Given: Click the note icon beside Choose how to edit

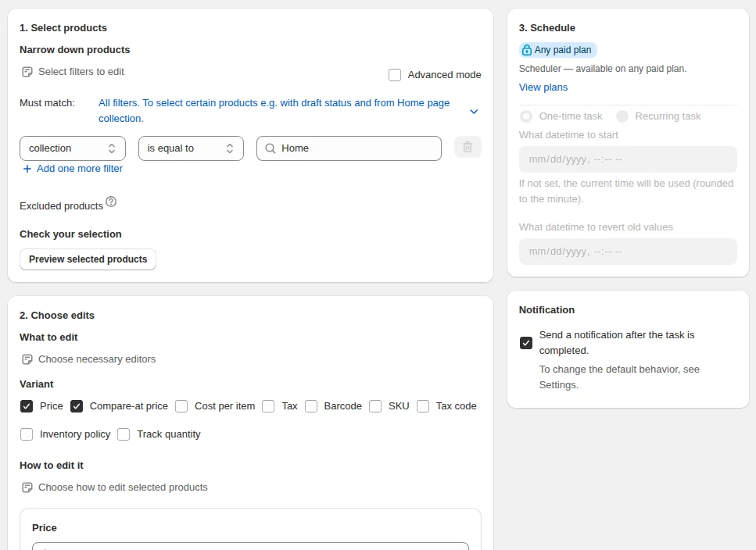Looking at the screenshot, I should tap(27, 487).
